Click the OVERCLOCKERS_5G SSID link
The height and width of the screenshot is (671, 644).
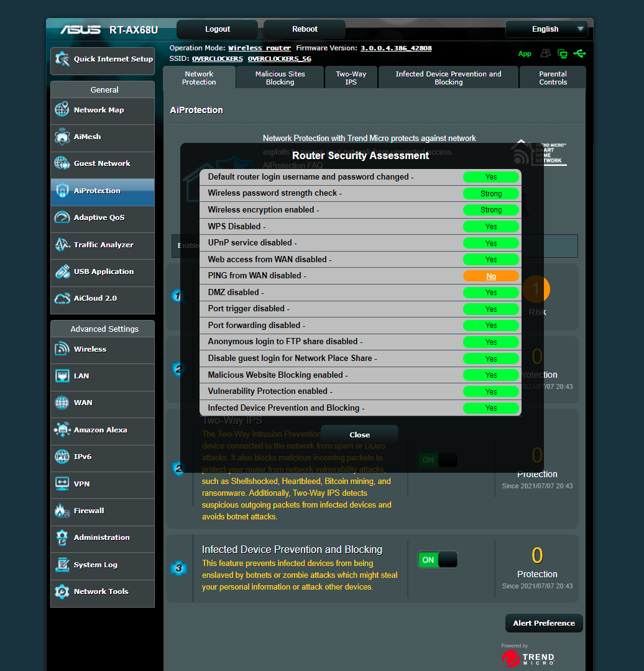(x=280, y=58)
